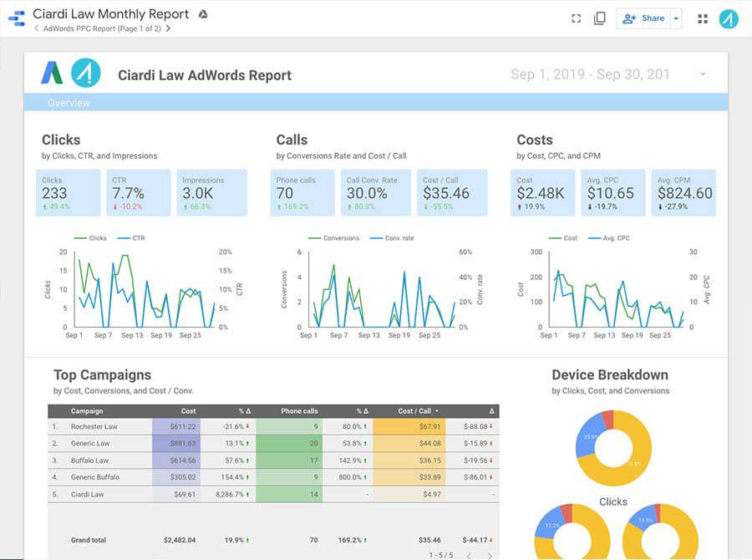Click the Clicks 233 scorecard
Viewport: 752px width, 560px height.
pyautogui.click(x=69, y=192)
